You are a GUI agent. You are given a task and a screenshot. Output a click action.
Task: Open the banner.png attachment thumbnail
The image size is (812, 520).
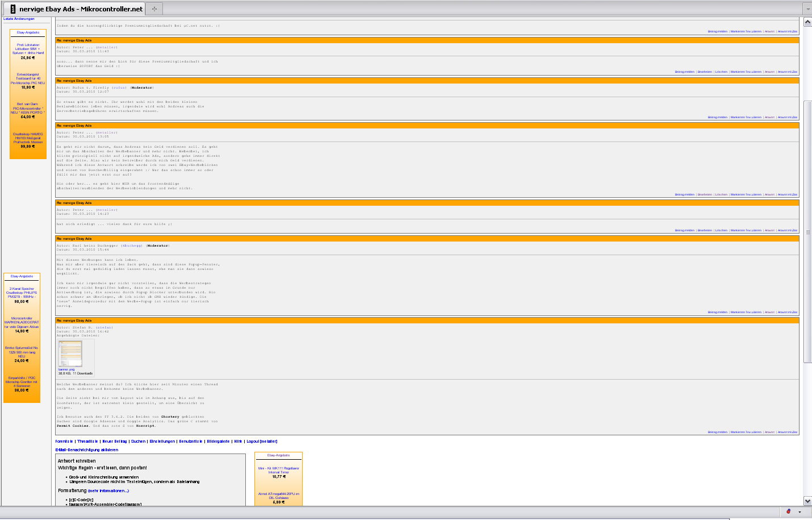[70, 354]
